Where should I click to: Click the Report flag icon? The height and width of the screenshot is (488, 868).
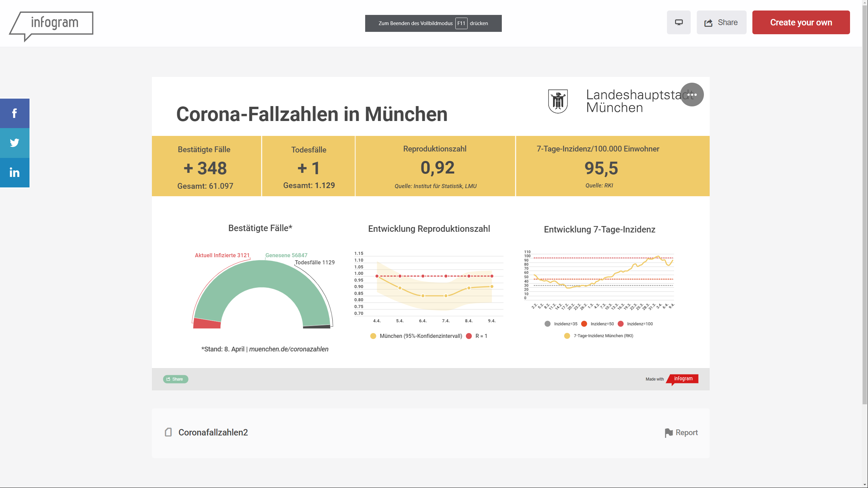pyautogui.click(x=668, y=433)
